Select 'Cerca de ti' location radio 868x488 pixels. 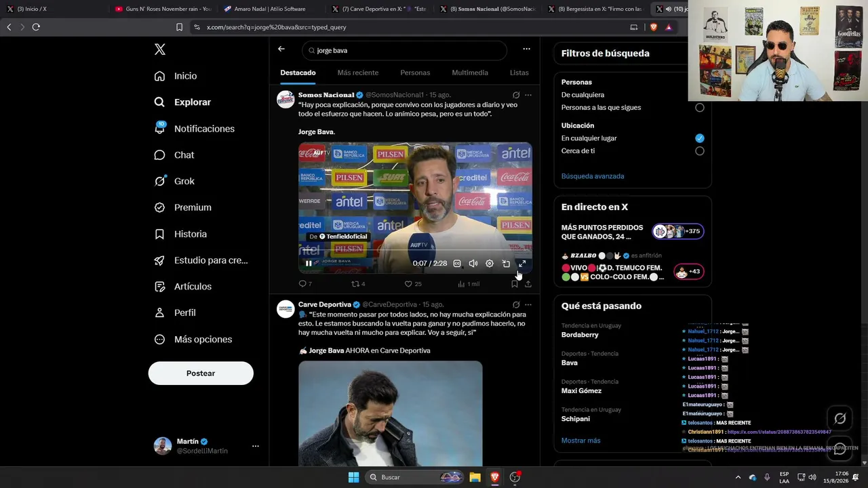pos(700,151)
